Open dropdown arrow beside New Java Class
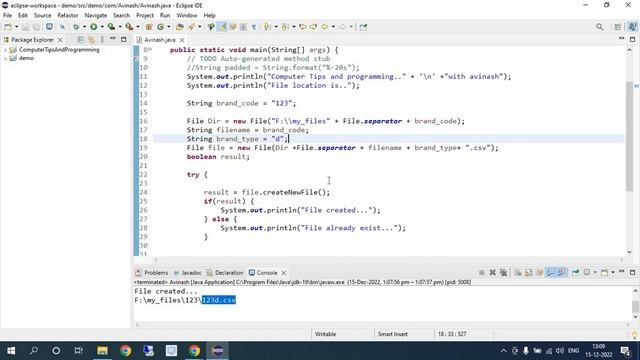 coord(169,27)
